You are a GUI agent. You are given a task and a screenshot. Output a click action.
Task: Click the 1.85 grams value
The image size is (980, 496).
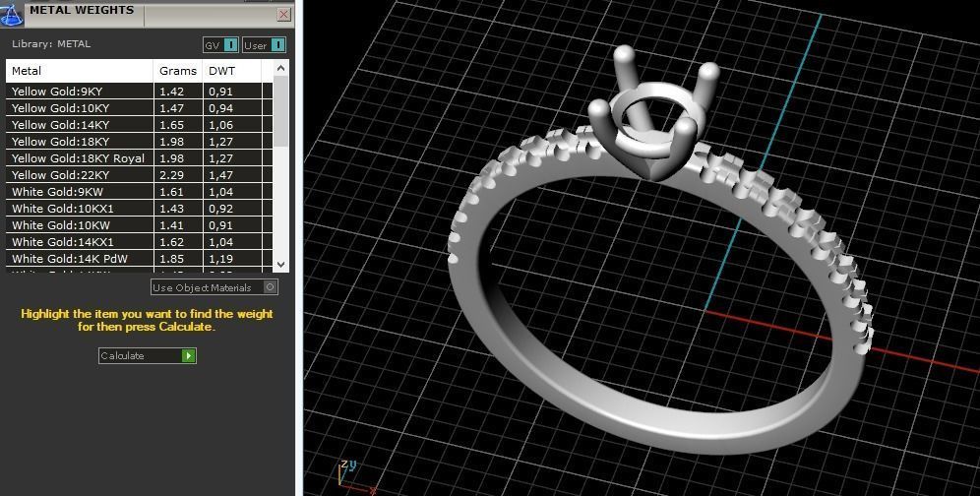(x=172, y=259)
